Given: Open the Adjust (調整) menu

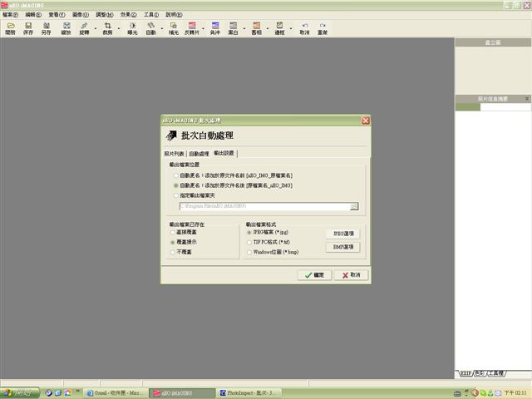Looking at the screenshot, I should pos(105,15).
